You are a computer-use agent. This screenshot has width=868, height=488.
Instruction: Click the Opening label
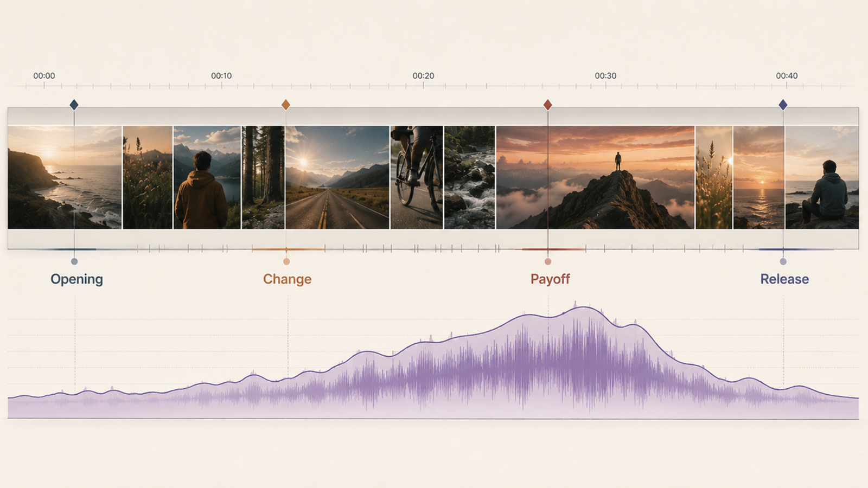[76, 279]
